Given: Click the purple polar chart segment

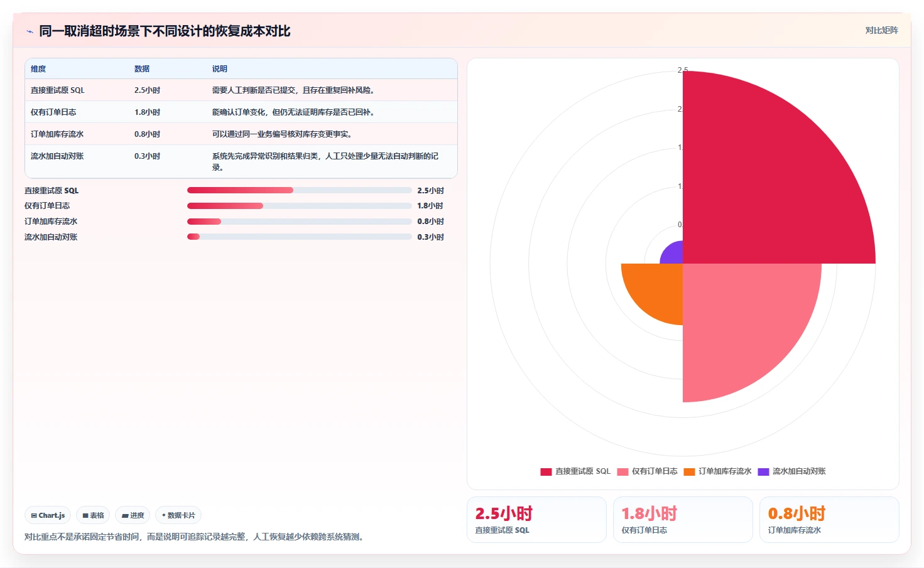Looking at the screenshot, I should point(675,255).
